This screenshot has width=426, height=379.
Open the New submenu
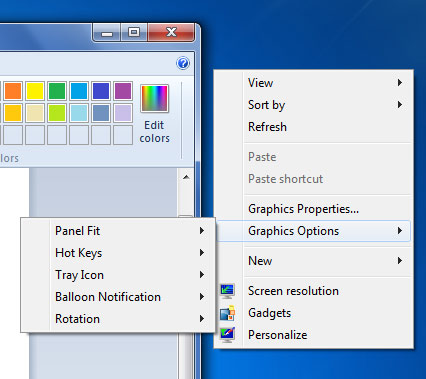pyautogui.click(x=313, y=261)
